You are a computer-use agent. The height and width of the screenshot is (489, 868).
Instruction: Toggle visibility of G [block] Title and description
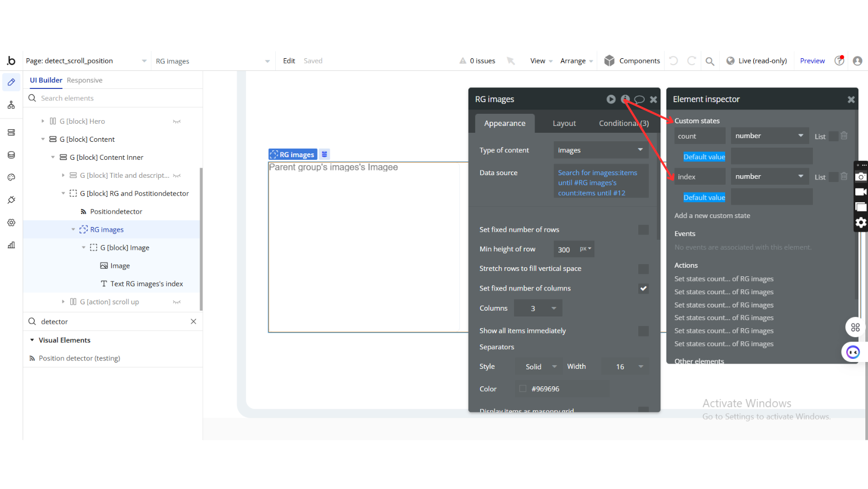coord(177,176)
